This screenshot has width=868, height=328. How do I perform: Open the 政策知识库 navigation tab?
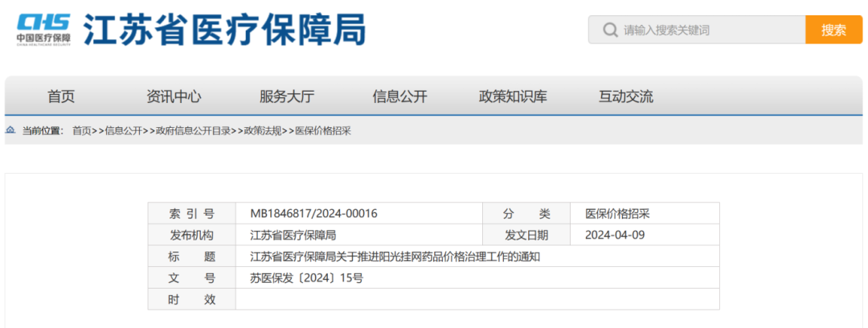[x=513, y=96]
